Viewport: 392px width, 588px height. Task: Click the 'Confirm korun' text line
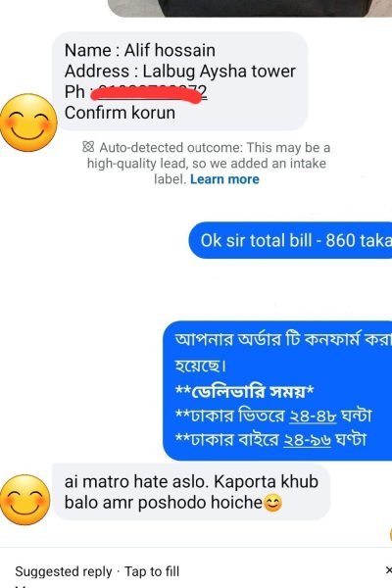pyautogui.click(x=120, y=113)
